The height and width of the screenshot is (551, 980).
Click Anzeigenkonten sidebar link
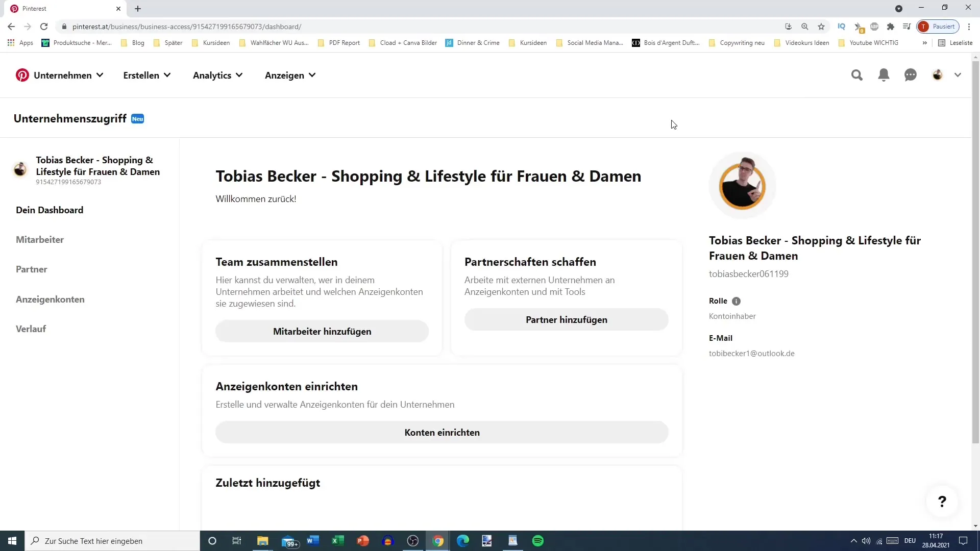(x=51, y=298)
